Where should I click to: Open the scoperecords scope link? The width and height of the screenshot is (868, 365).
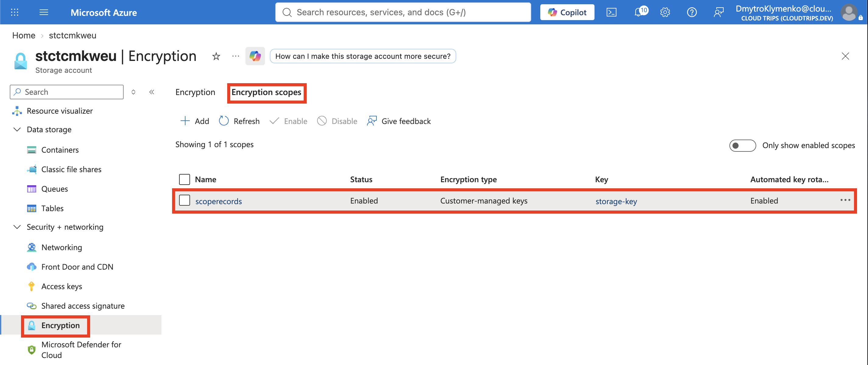(218, 201)
